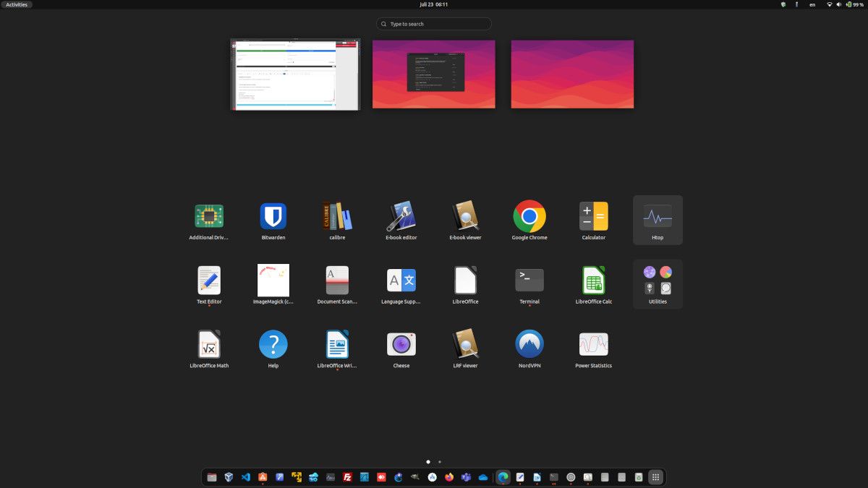Screen dimensions: 868x488
Task: Open the E-book editor
Action: [x=401, y=215]
